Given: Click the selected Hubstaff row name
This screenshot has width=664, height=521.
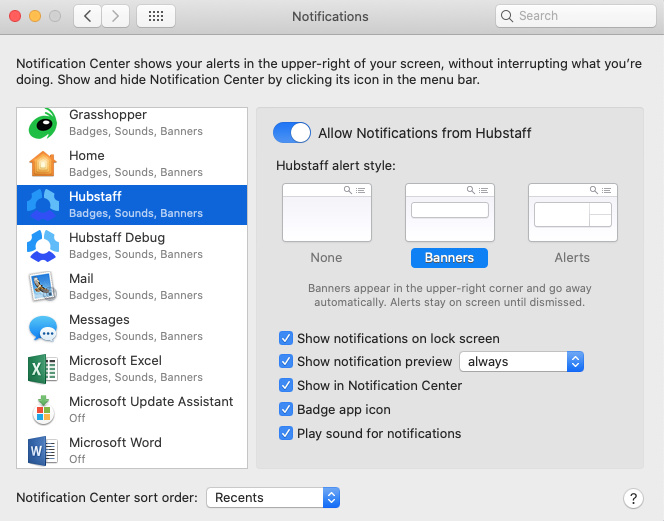Looking at the screenshot, I should (x=95, y=197).
